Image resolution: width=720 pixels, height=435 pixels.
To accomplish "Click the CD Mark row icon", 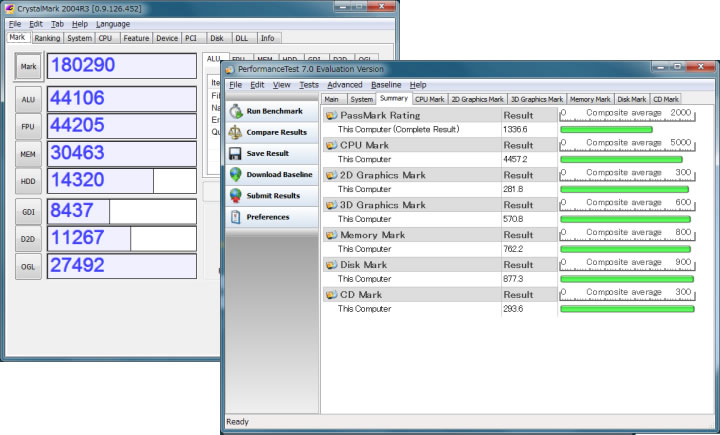I will 331,294.
